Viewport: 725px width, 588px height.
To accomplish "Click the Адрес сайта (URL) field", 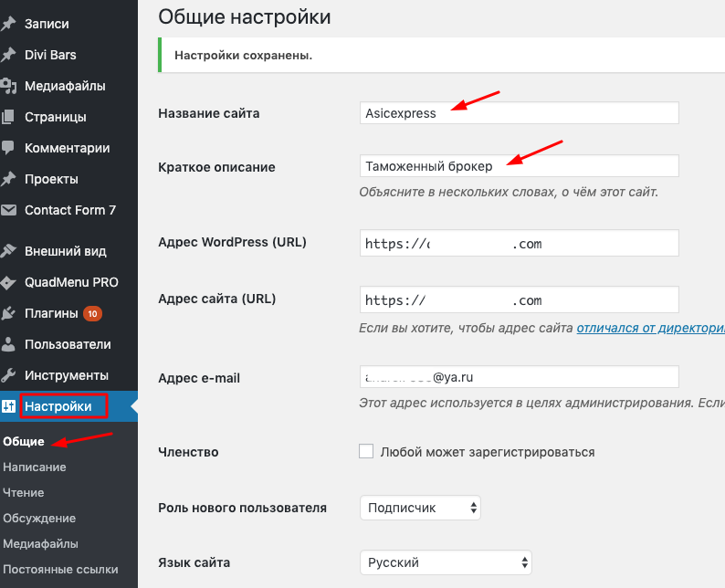I will pos(520,299).
